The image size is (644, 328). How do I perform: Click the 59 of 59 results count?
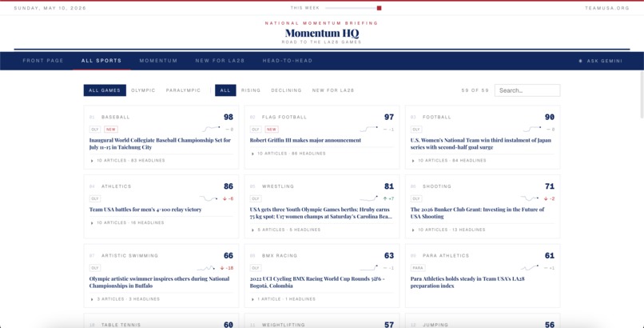475,90
